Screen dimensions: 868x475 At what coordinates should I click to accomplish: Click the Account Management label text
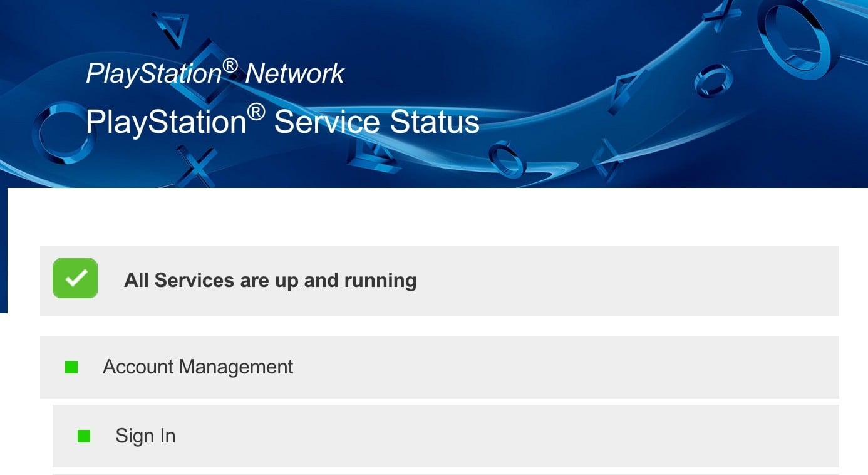tap(198, 367)
